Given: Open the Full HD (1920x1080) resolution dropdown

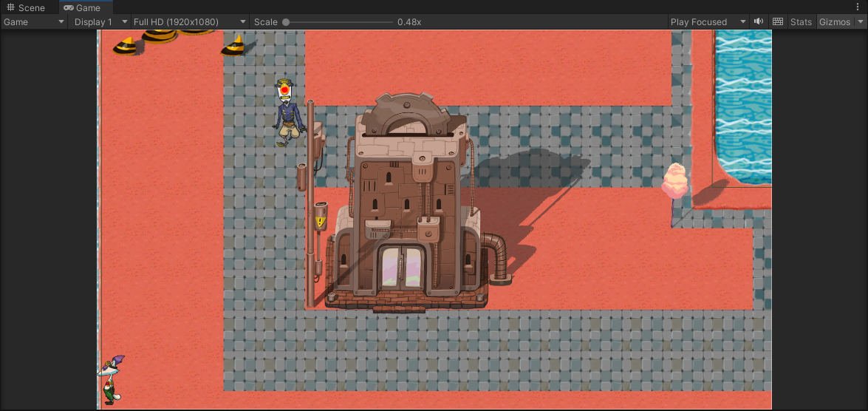Looking at the screenshot, I should 190,22.
